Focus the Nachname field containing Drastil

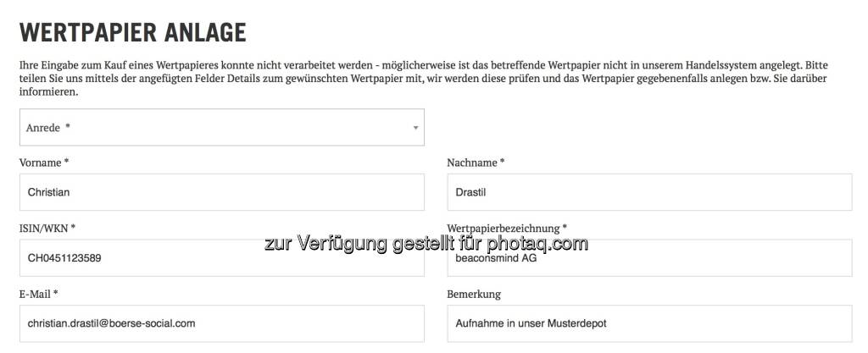(x=648, y=192)
